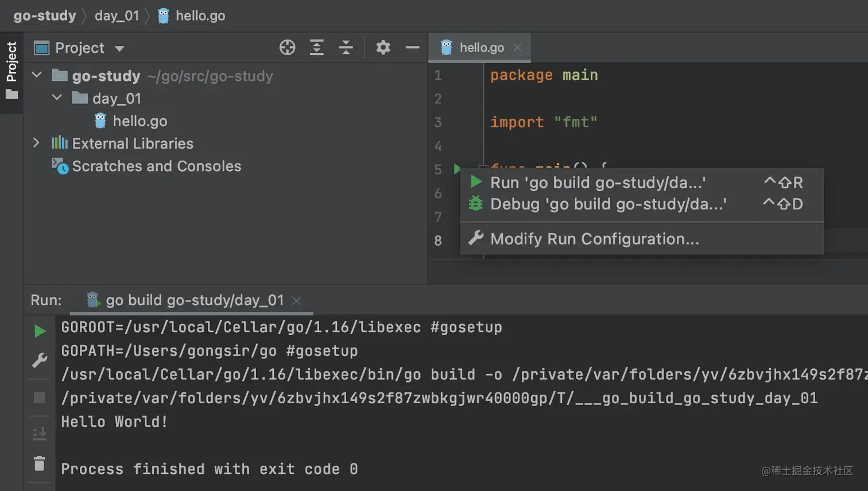Viewport: 868px width, 491px height.
Task: Click the 'package main' code line
Action: click(544, 75)
